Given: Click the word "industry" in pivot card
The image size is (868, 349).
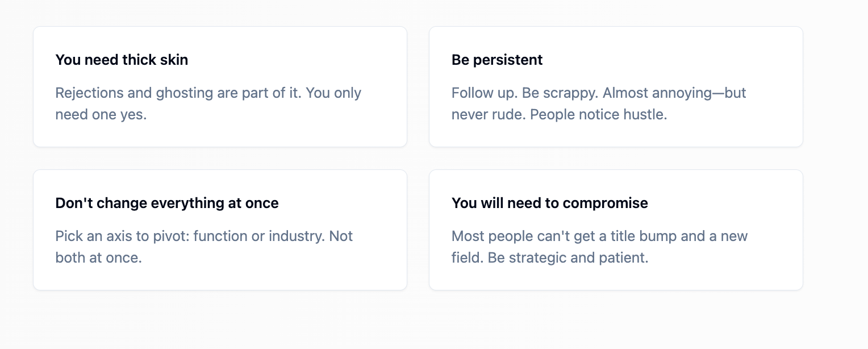Looking at the screenshot, I should coord(297,236).
